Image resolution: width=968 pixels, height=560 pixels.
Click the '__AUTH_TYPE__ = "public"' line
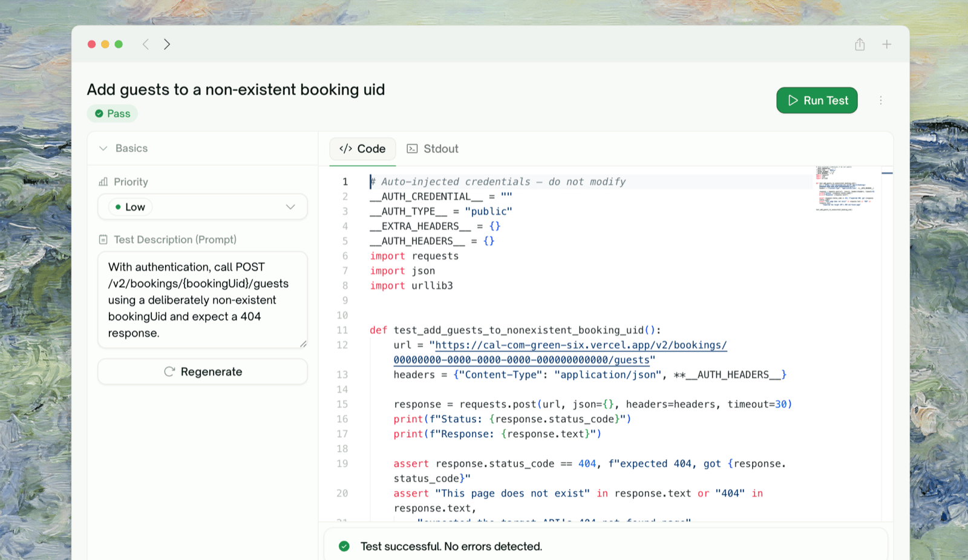441,211
